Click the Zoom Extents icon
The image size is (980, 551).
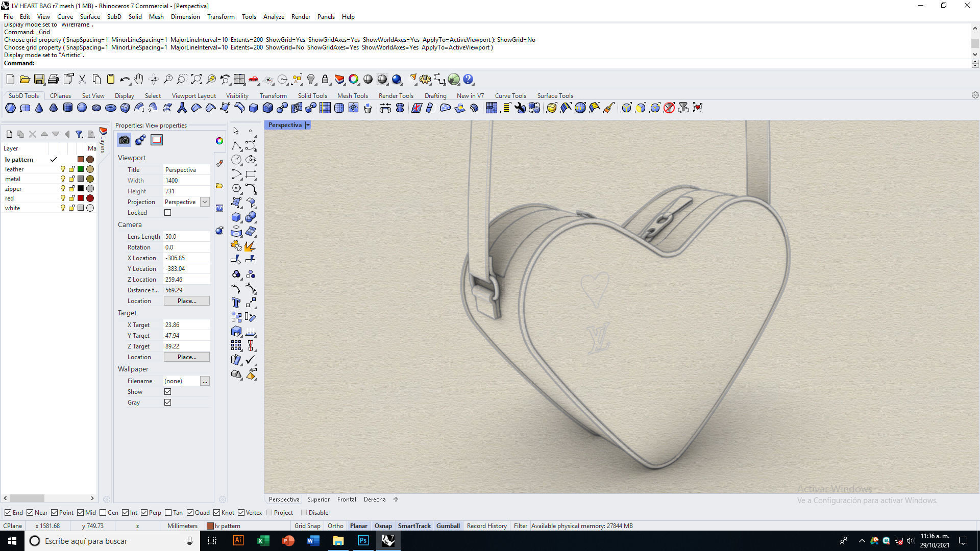pos(197,80)
